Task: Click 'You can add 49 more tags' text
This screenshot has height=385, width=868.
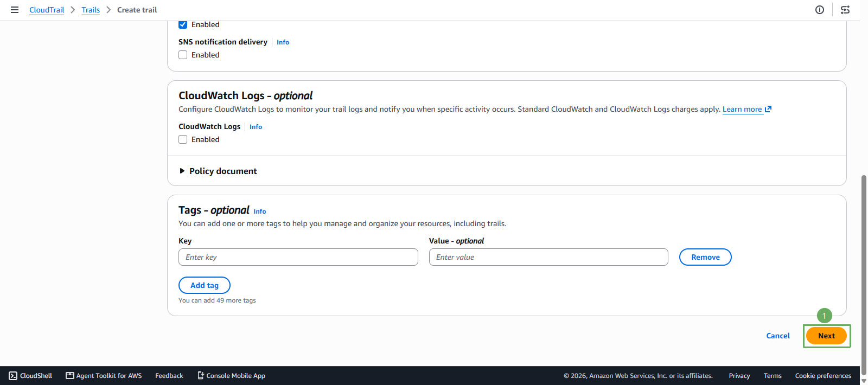Action: [217, 300]
